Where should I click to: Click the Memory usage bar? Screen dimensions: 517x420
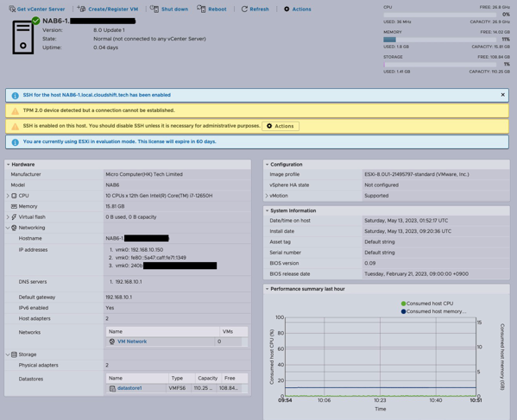coord(440,40)
